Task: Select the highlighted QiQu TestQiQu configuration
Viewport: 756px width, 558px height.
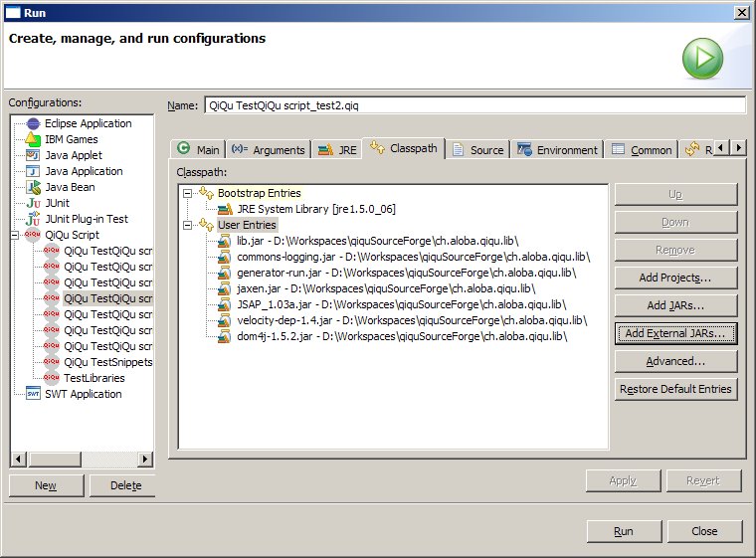Action: tap(108, 298)
